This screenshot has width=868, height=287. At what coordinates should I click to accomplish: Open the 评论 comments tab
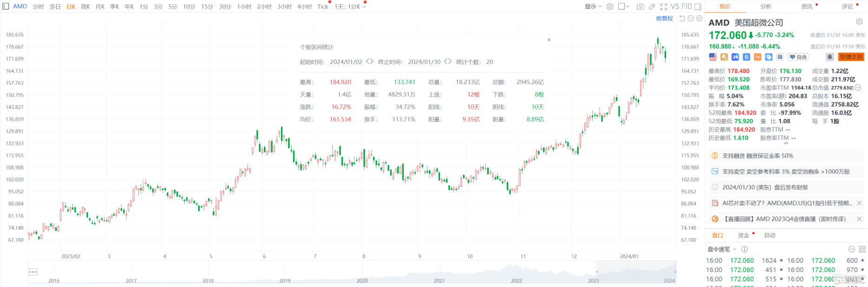pyautogui.click(x=848, y=7)
